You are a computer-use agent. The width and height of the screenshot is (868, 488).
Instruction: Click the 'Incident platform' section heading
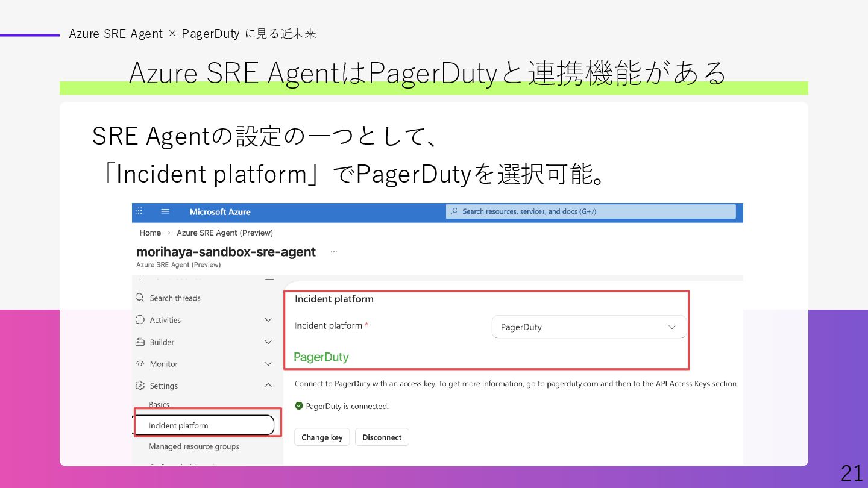coord(334,299)
